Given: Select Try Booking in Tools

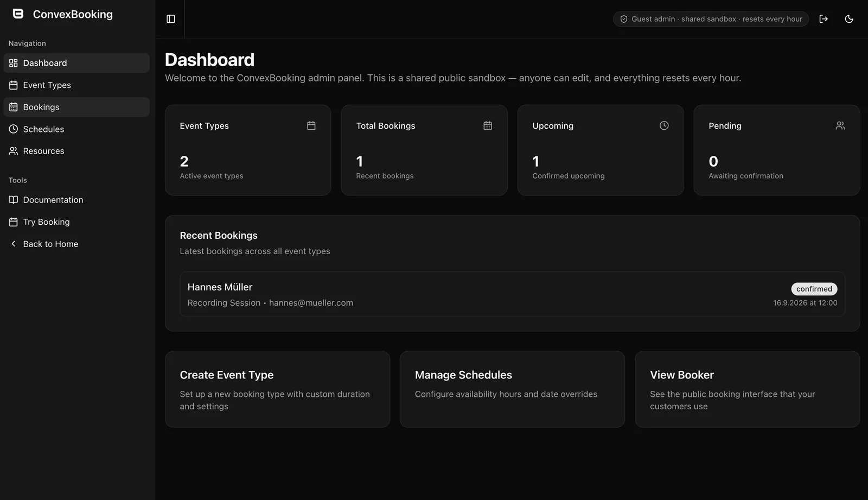Looking at the screenshot, I should [x=76, y=222].
